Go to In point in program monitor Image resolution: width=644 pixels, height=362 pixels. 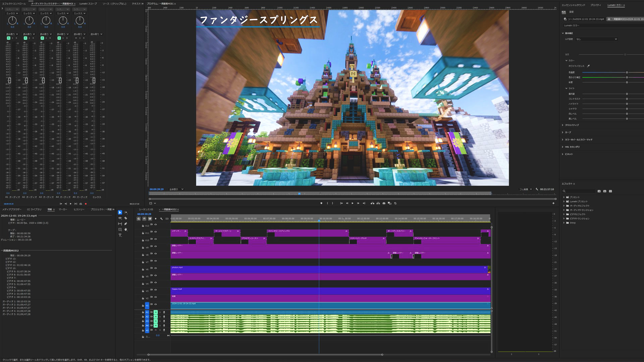click(341, 203)
